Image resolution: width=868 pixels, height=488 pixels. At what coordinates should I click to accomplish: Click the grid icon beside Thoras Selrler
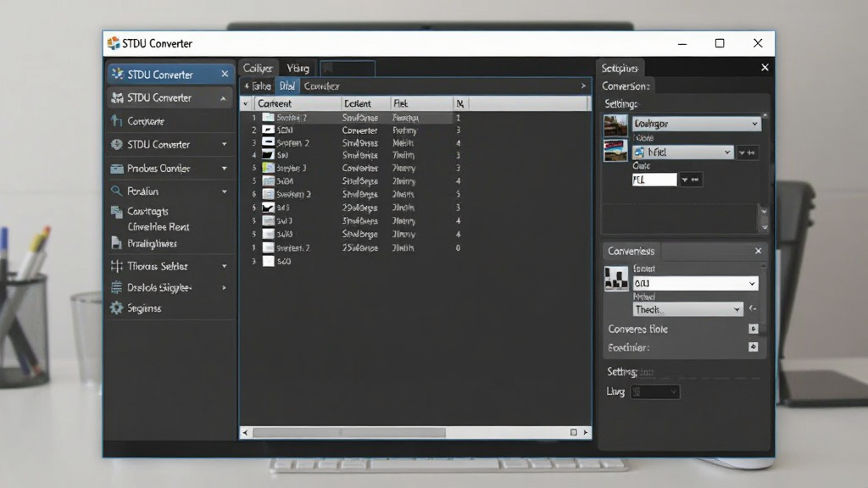tap(117, 266)
